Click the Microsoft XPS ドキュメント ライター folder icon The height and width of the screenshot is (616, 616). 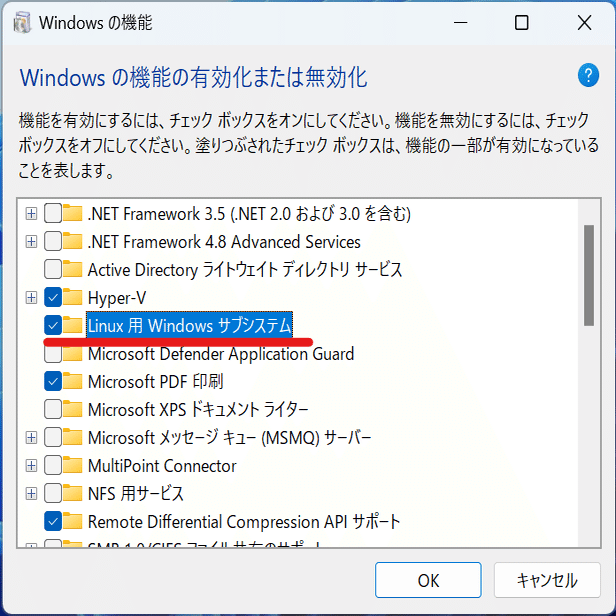73,410
